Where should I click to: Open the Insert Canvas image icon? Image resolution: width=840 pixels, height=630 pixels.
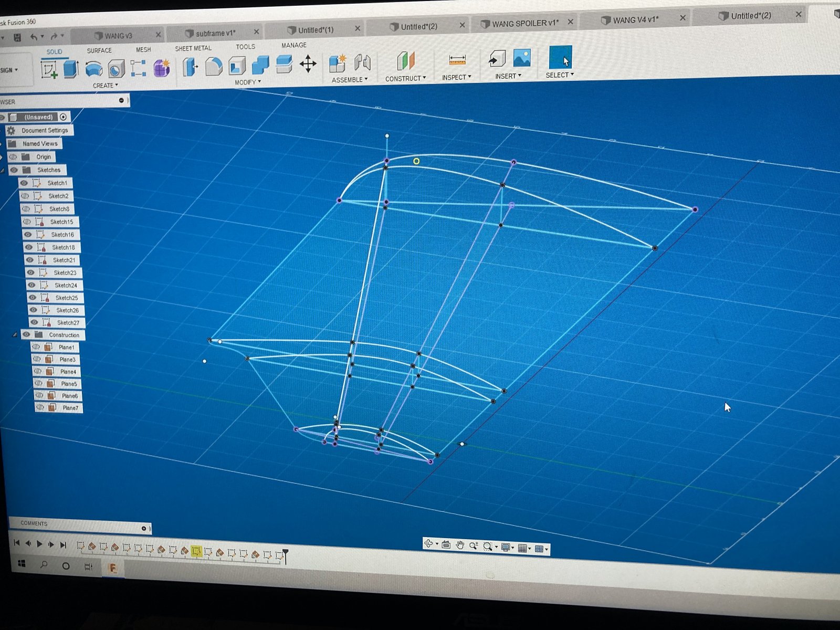pos(522,57)
